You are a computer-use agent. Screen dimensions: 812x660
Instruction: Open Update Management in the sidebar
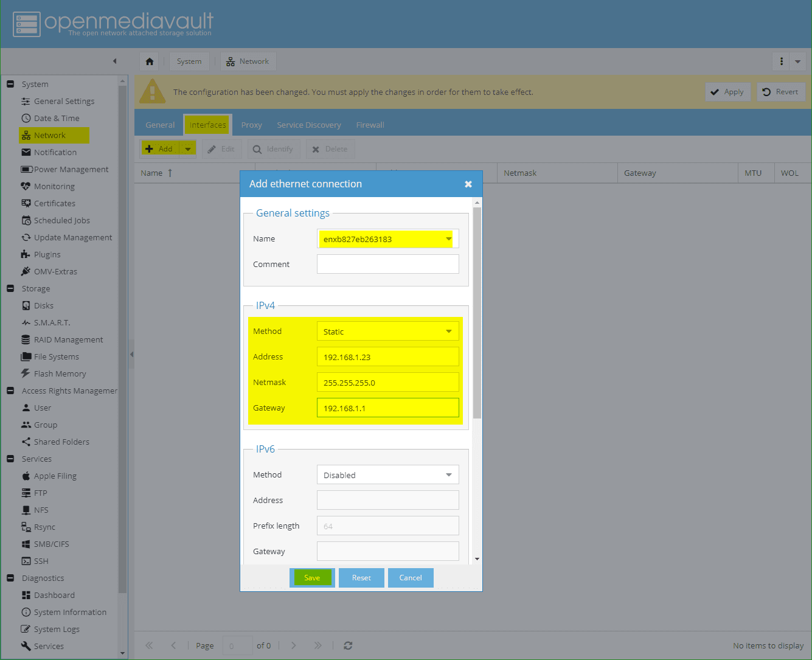[x=73, y=237]
